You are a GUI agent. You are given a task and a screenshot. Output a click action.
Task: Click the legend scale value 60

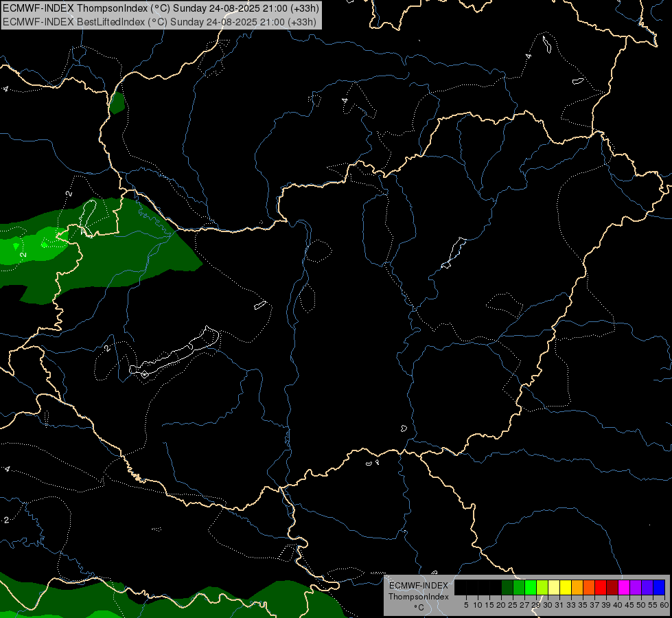(x=664, y=605)
